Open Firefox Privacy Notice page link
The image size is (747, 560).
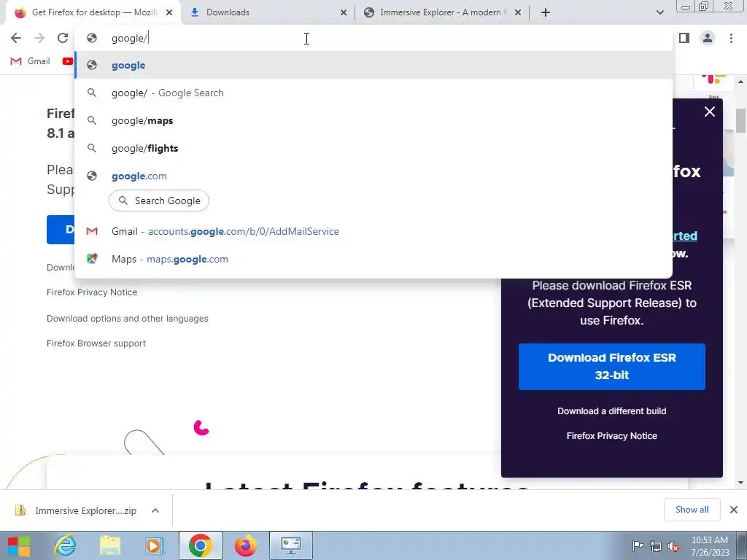point(92,292)
